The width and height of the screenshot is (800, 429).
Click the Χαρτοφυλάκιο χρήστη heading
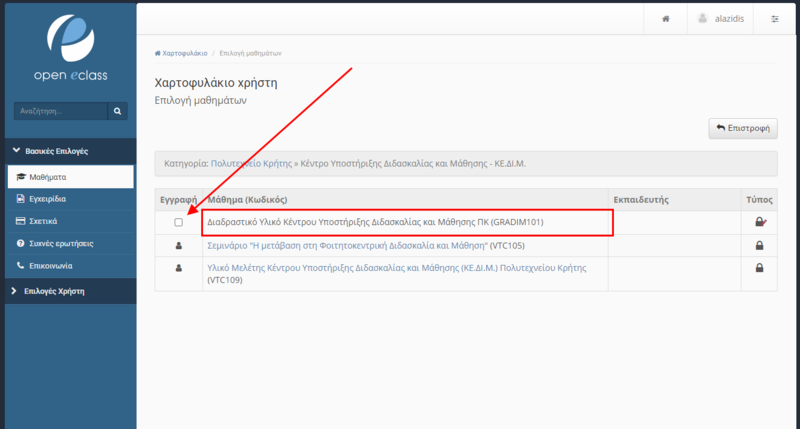[216, 83]
